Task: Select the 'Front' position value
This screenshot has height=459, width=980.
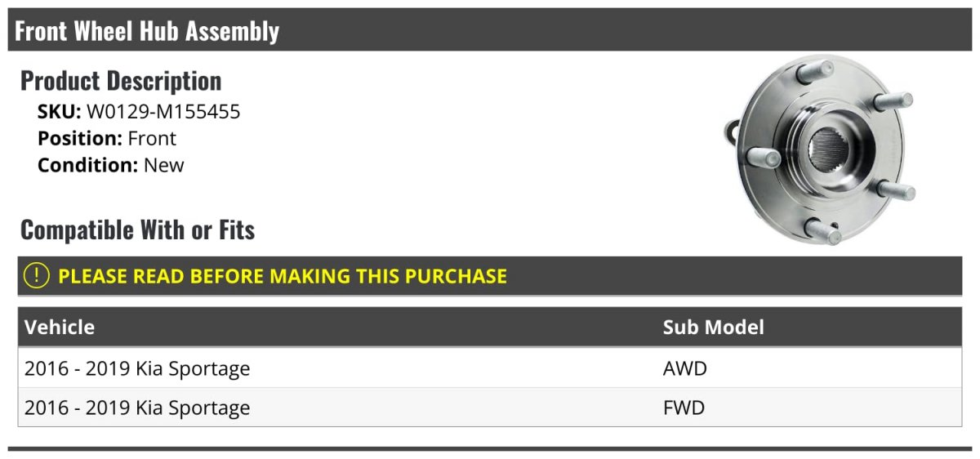Action: pos(152,139)
